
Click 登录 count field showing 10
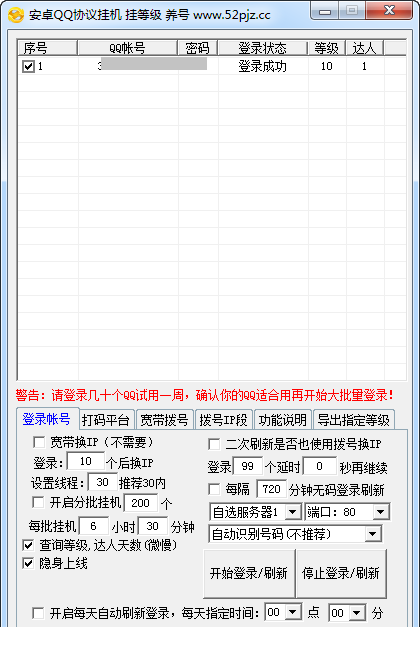click(x=86, y=461)
